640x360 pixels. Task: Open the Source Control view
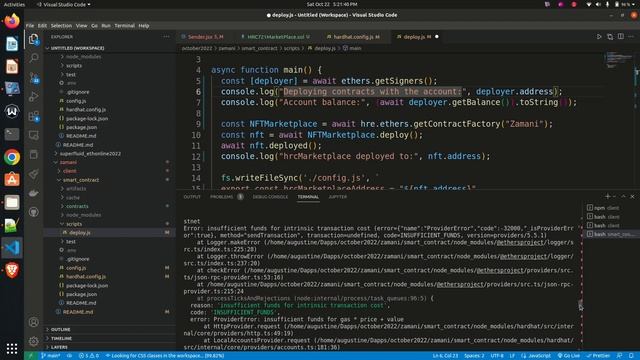click(x=33, y=78)
